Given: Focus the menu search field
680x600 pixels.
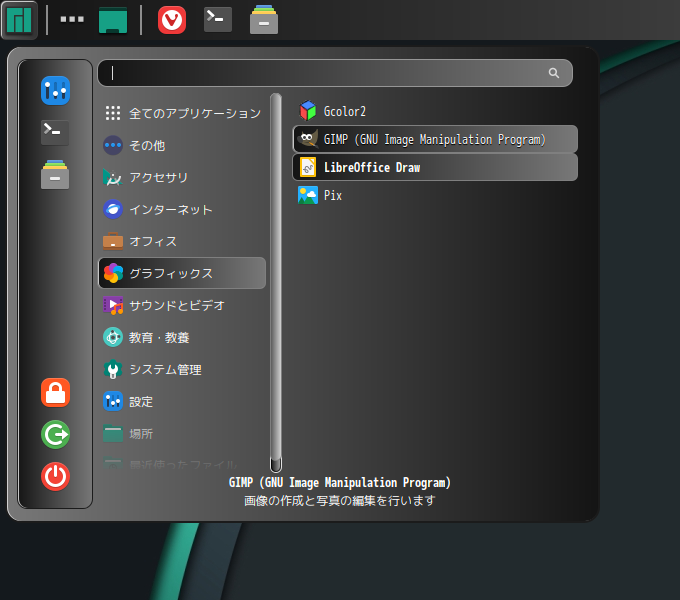Looking at the screenshot, I should coord(335,73).
